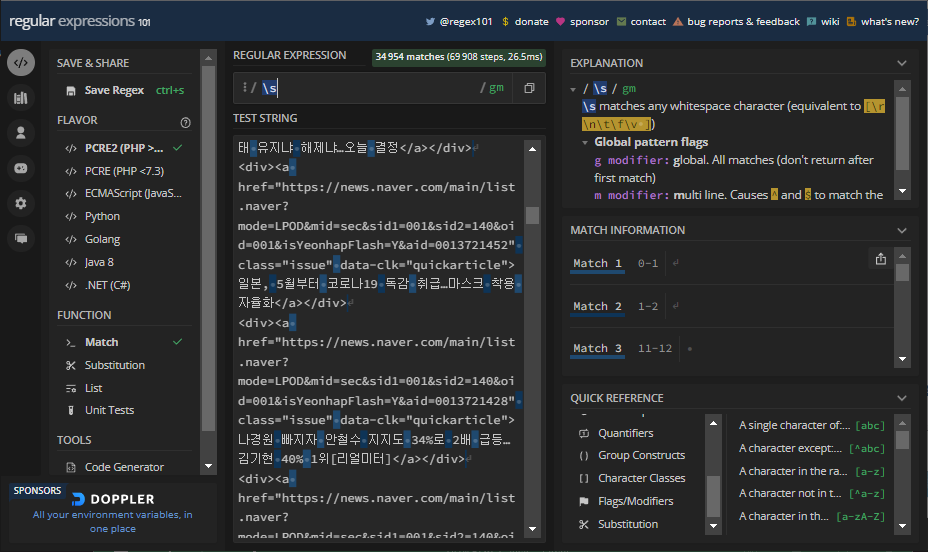The width and height of the screenshot is (928, 552).
Task: Open the Code Generator tool
Action: coord(123,467)
